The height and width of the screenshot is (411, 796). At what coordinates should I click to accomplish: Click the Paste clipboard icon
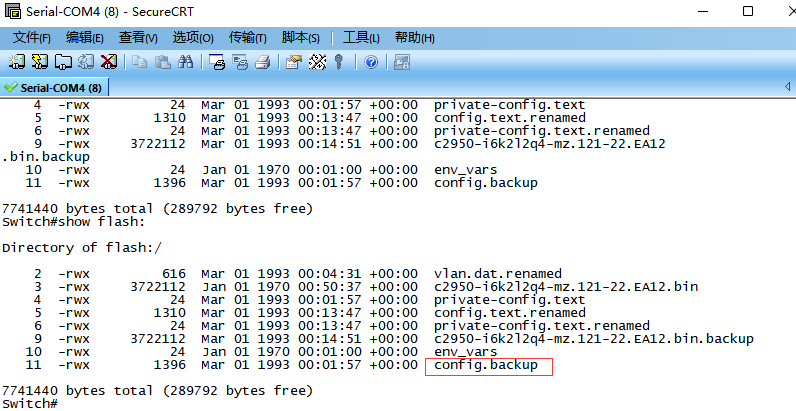coord(162,62)
